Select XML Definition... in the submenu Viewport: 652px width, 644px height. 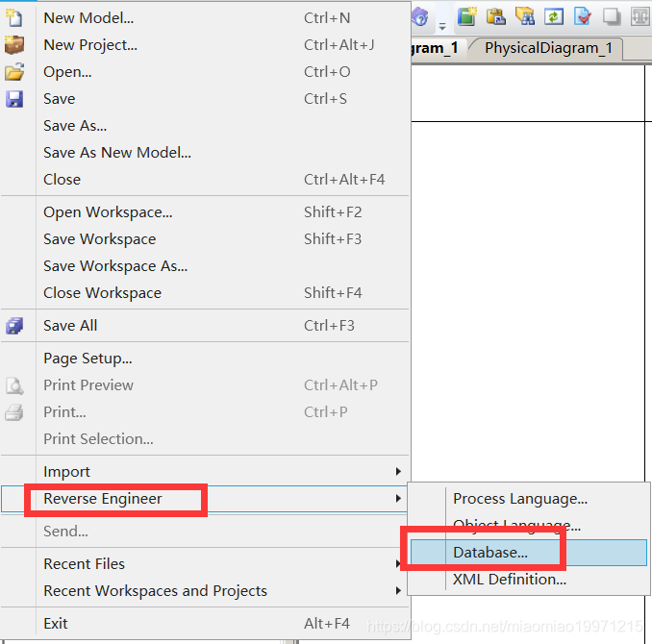(529, 580)
